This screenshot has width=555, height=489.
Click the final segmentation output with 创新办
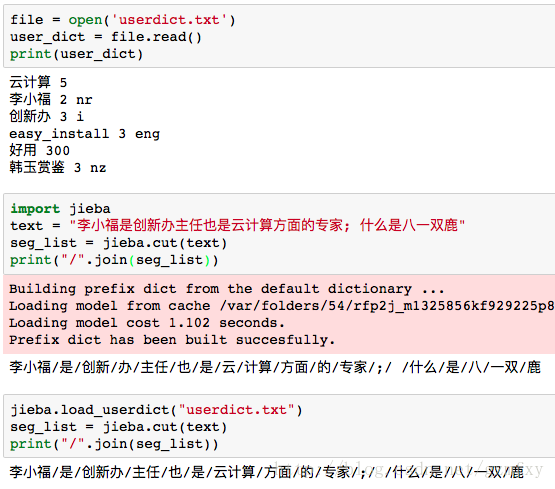tap(267, 472)
